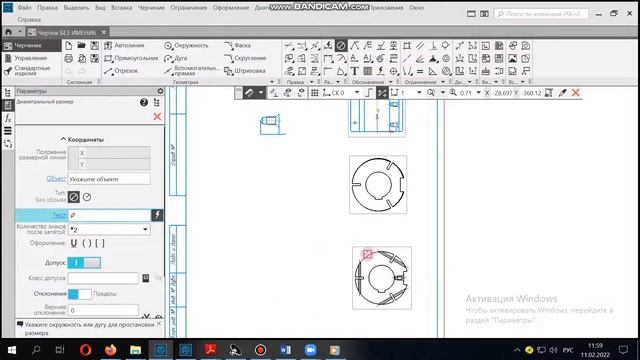The height and width of the screenshot is (360, 640).
Task: Cancel the dimension command red X
Action: pyautogui.click(x=157, y=117)
